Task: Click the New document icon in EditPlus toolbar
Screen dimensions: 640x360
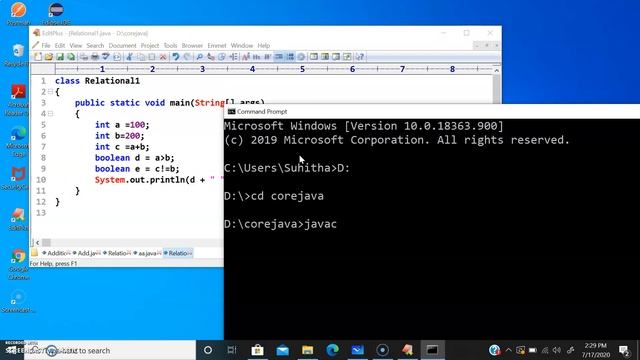Action: 38,57
